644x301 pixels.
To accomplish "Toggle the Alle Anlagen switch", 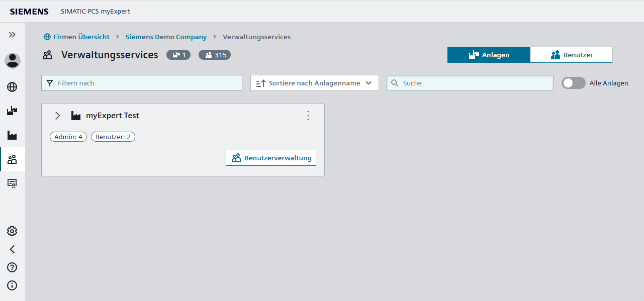I will pos(573,83).
